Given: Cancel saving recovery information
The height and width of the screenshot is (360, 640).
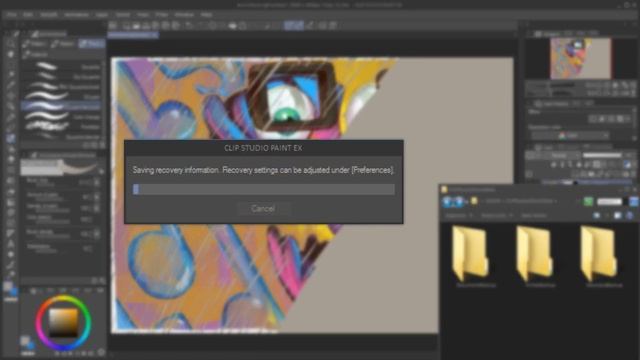Looking at the screenshot, I should (263, 209).
